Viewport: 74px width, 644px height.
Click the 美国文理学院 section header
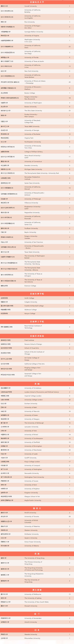click(37, 294)
